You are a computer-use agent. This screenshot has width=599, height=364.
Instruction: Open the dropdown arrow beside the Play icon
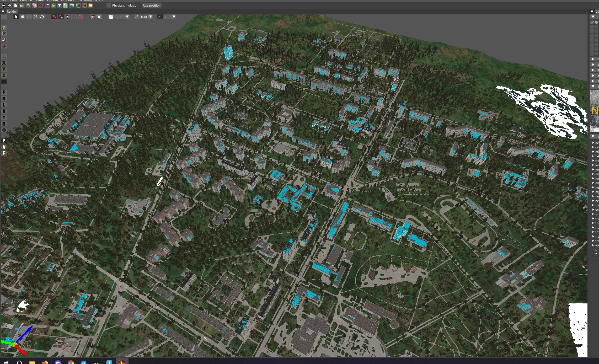click(60, 6)
